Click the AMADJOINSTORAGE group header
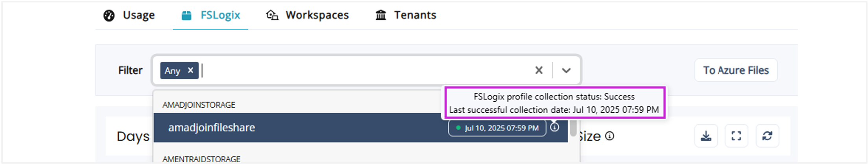The height and width of the screenshot is (165, 868). tap(199, 105)
